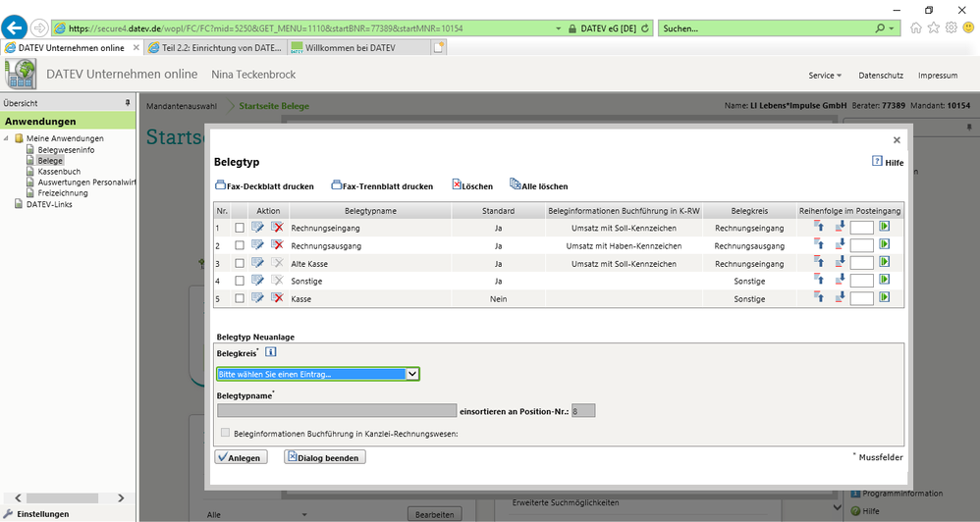The width and height of the screenshot is (980, 522).
Task: Check the Kasse row checkbox
Action: 240,298
